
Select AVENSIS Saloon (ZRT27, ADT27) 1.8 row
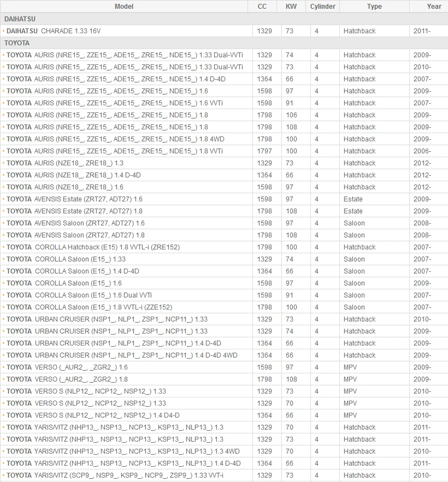pos(224,235)
